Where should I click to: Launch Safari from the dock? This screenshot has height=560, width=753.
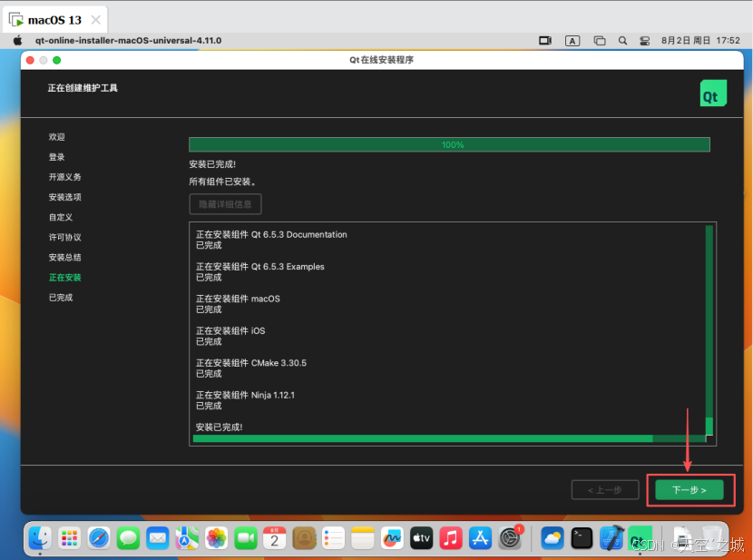pyautogui.click(x=99, y=538)
